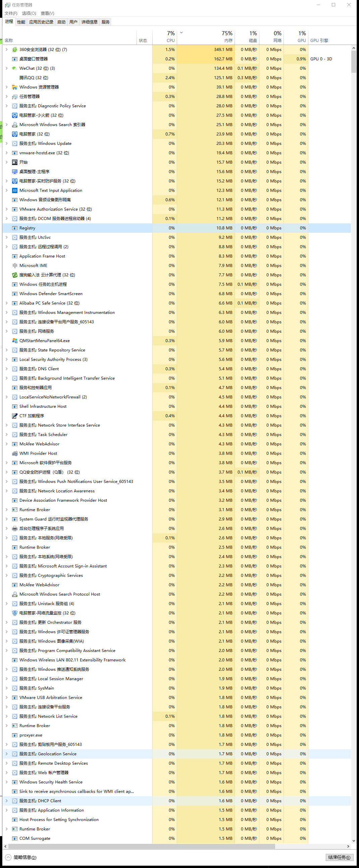Click the Task Manager title bar icon

click(x=7, y=5)
